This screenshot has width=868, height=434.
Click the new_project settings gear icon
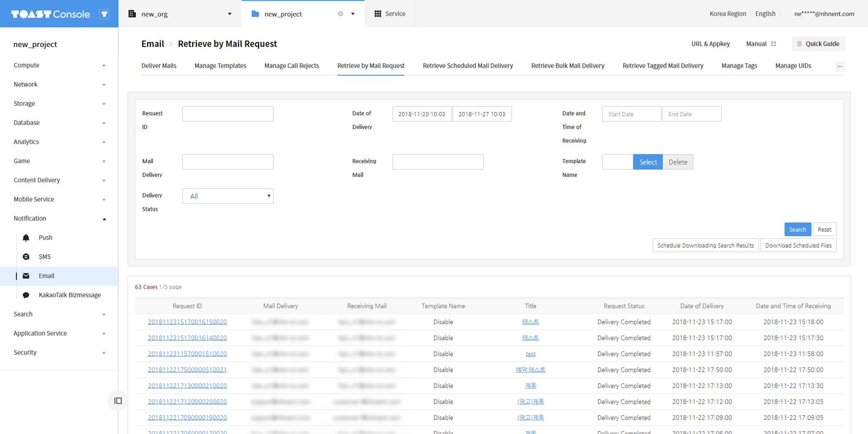341,14
